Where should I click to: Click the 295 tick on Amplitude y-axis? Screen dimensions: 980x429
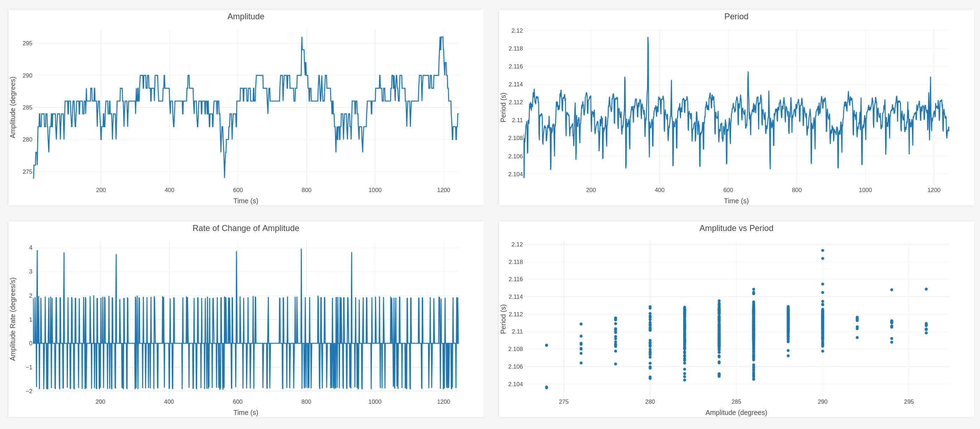(x=27, y=44)
